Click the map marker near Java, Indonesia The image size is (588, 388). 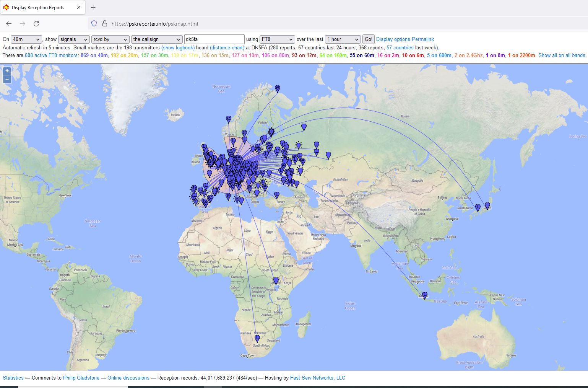tap(424, 295)
